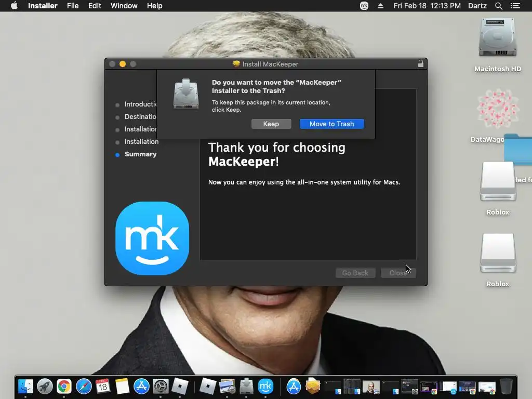Open Notes from the Dock
Screen dimensions: 532x399
pyautogui.click(x=122, y=386)
